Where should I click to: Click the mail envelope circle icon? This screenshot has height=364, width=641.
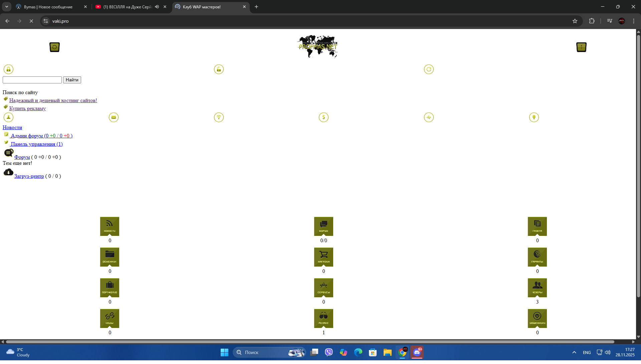(x=114, y=117)
